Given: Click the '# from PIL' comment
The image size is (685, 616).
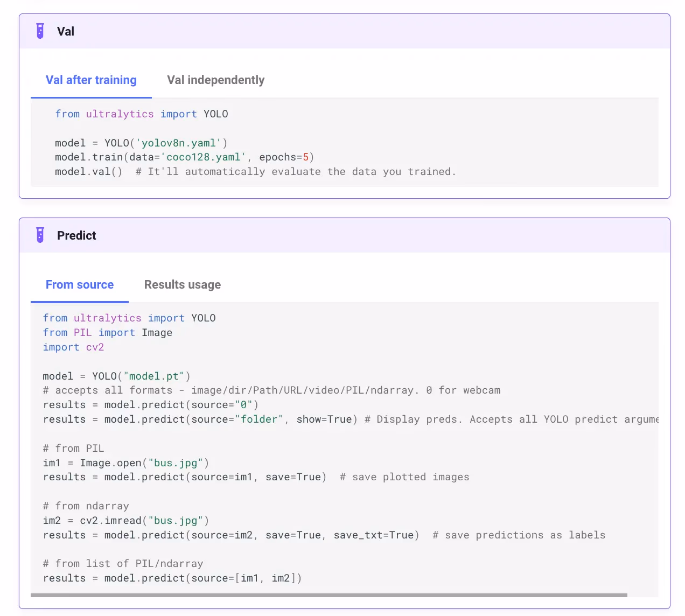Looking at the screenshot, I should 73,449.
